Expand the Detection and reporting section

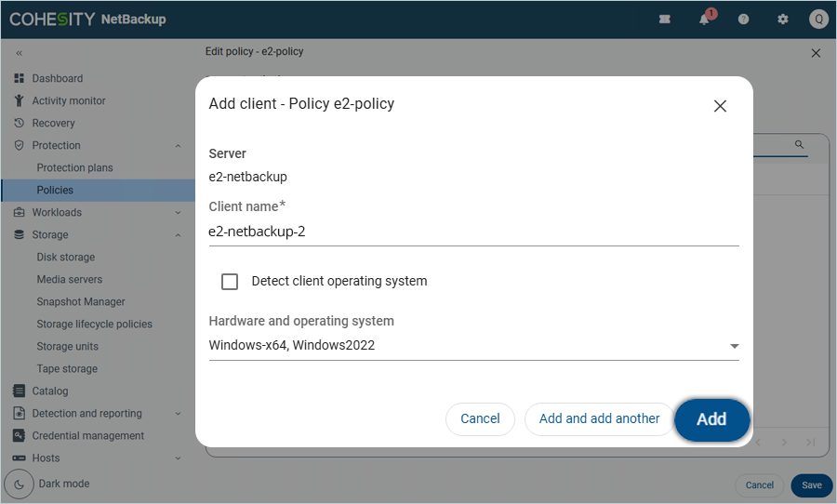coord(178,413)
